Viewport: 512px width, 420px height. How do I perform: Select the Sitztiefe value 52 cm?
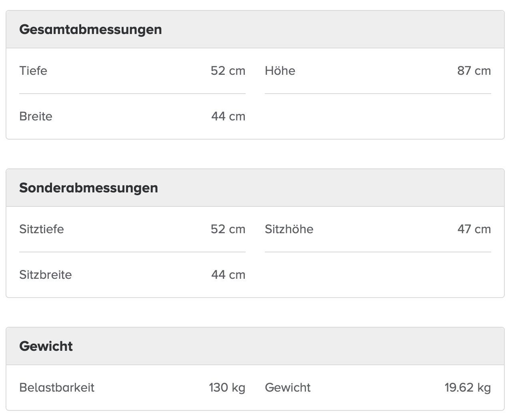coord(228,229)
